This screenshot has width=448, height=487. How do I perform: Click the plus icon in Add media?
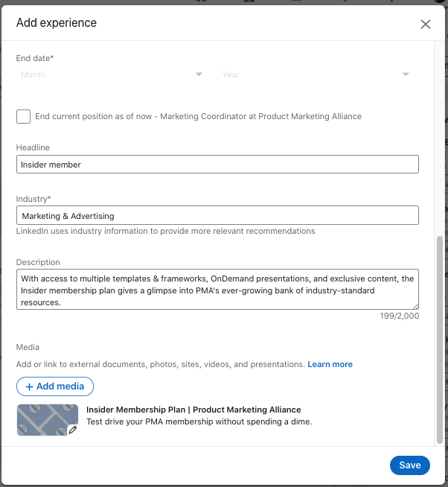(x=29, y=386)
